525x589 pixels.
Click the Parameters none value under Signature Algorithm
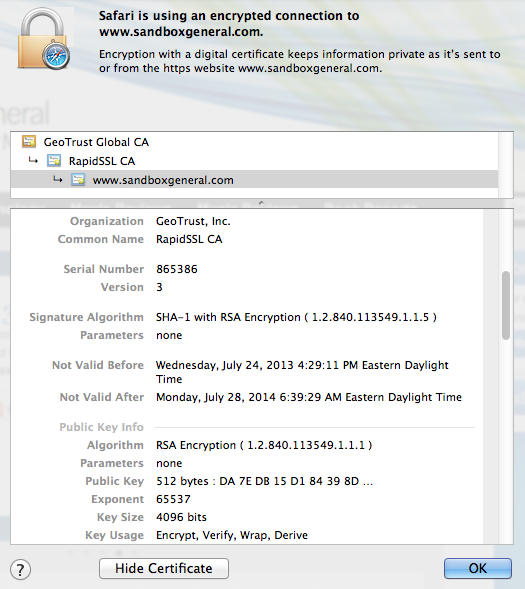[x=169, y=335]
